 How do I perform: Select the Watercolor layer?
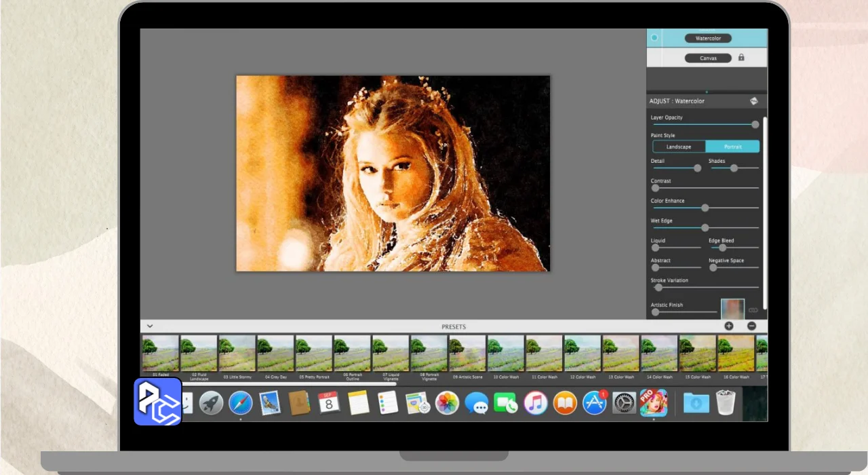(708, 39)
